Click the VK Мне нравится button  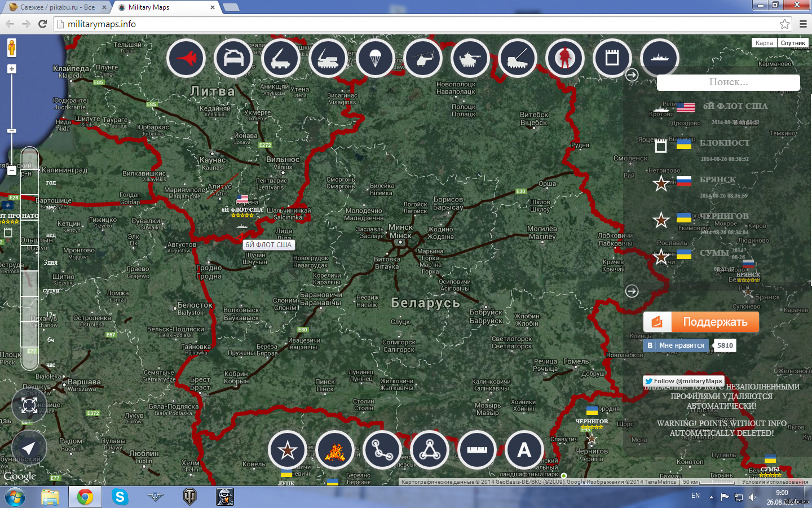[x=675, y=345]
